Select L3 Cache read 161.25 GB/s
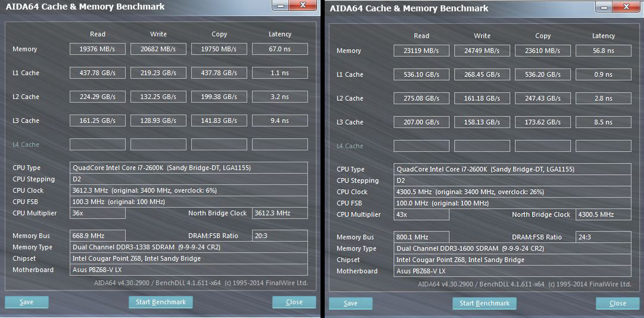This screenshot has height=318, width=644. coord(97,121)
